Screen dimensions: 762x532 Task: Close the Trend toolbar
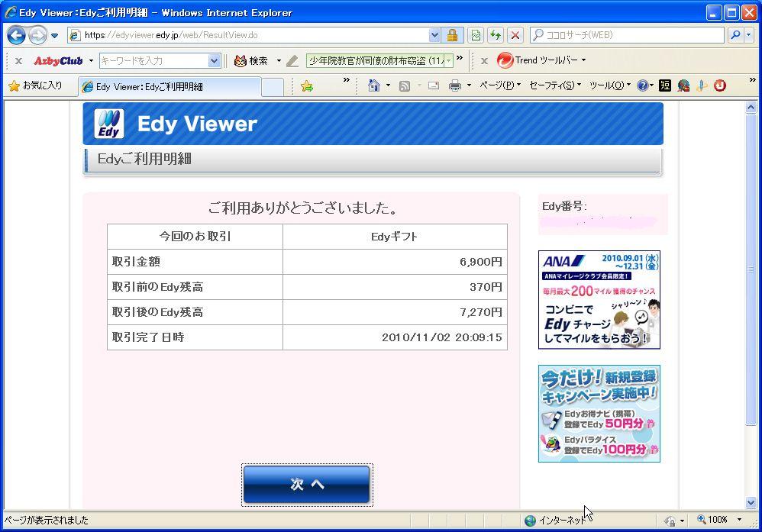(484, 61)
